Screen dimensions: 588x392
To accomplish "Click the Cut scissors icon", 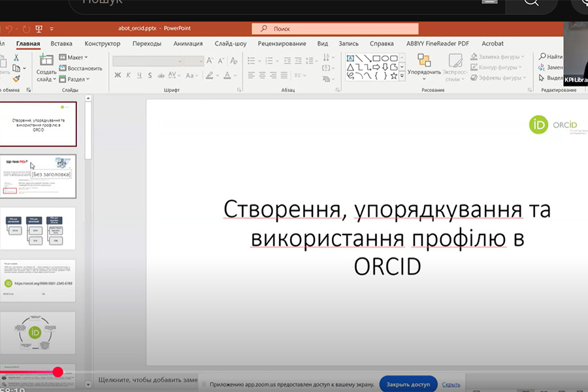I will pos(16,57).
